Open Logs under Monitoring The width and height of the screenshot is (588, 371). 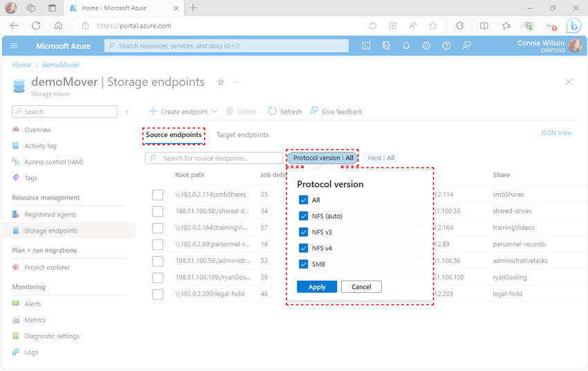(x=31, y=352)
